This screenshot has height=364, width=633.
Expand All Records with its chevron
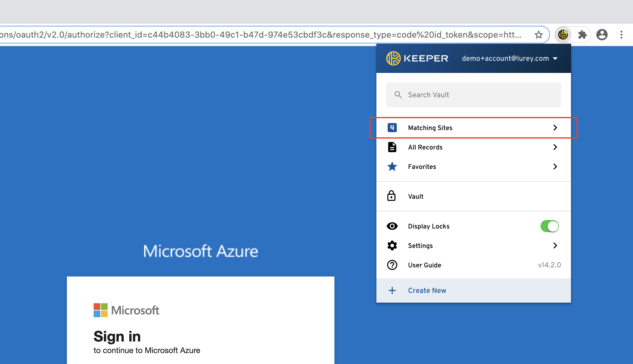[x=555, y=147]
